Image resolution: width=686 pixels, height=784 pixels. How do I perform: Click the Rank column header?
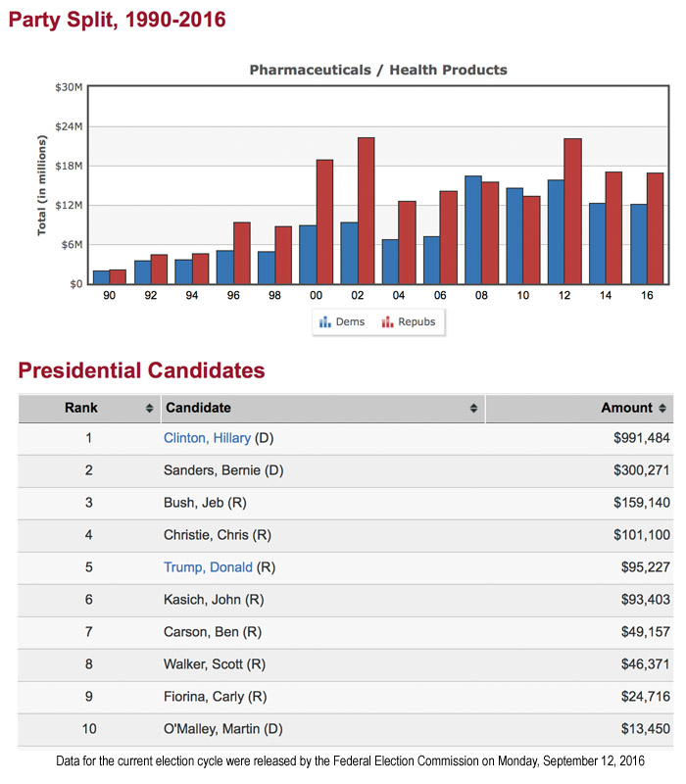(x=81, y=408)
